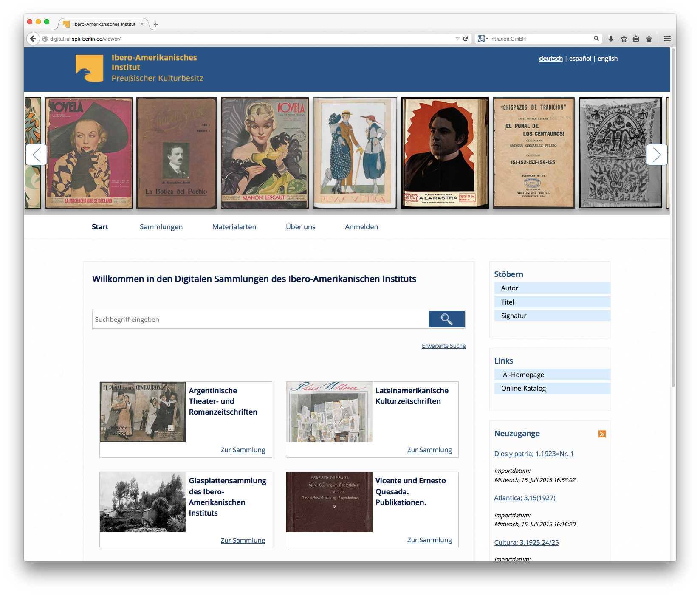Open the downloads arrow icon in the toolbar
This screenshot has width=700, height=595.
point(611,39)
